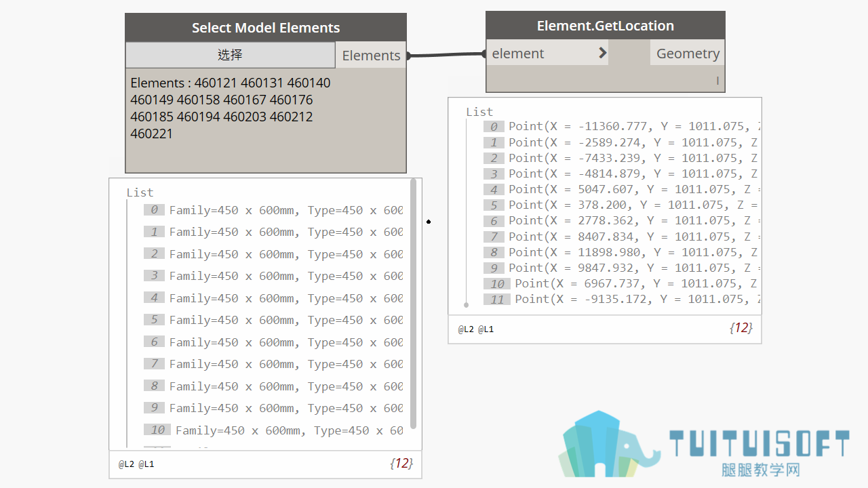
Task: Click the @L2 @L1 label under the Point list
Action: point(475,329)
